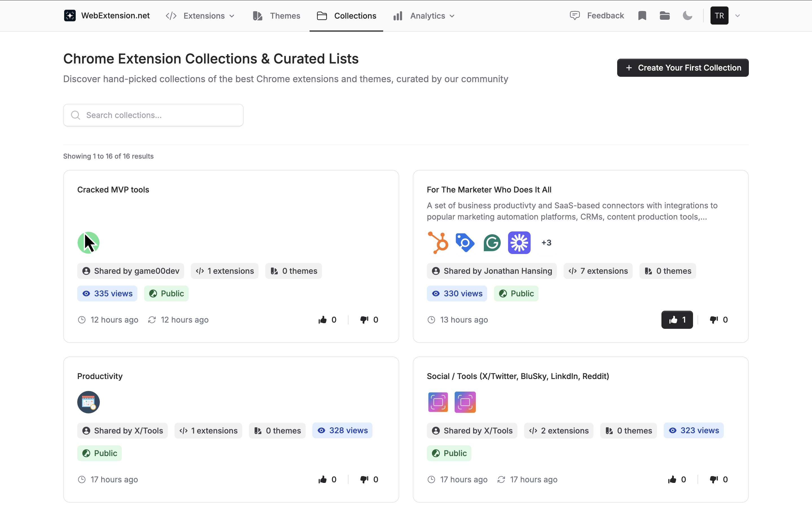Open the Social / Tools collection title
Viewport: 812px width, 508px height.
[x=518, y=376]
